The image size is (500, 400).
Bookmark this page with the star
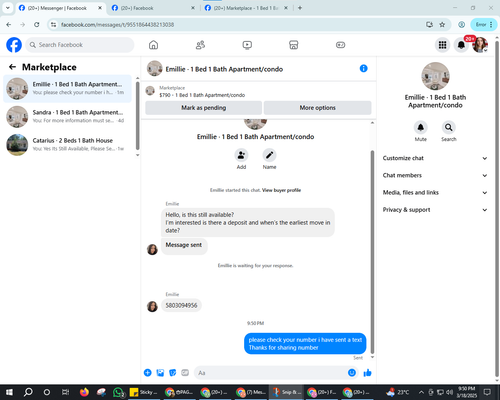442,24
